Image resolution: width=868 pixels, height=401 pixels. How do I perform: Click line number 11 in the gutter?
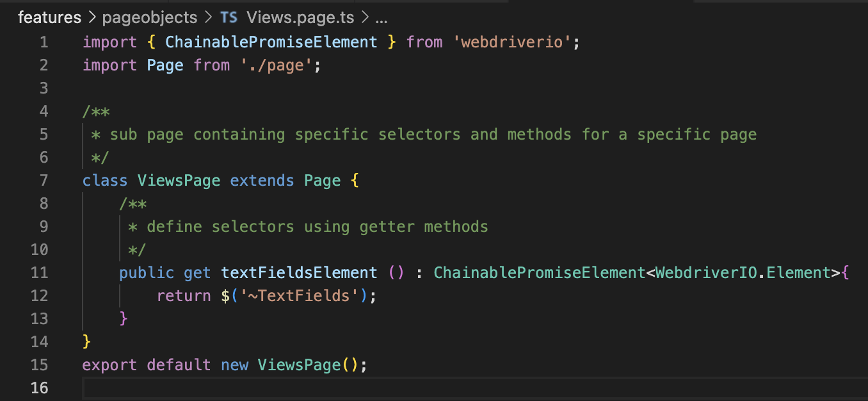(39, 273)
